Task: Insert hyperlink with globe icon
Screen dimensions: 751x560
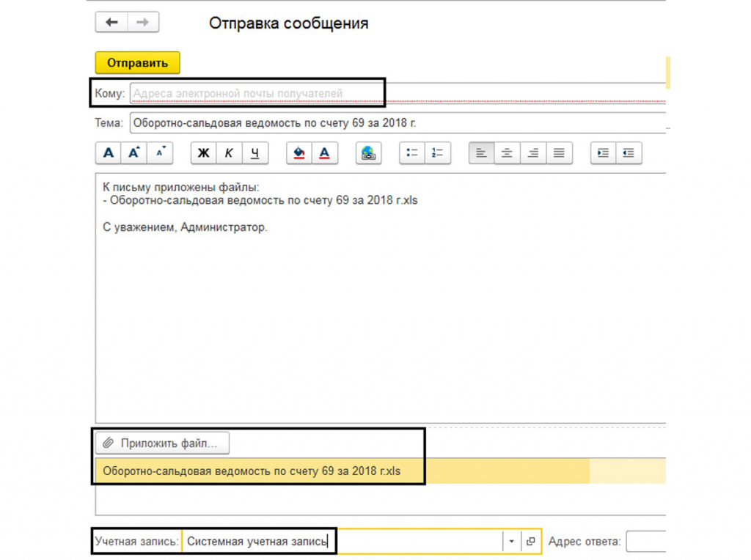Action: [x=368, y=153]
